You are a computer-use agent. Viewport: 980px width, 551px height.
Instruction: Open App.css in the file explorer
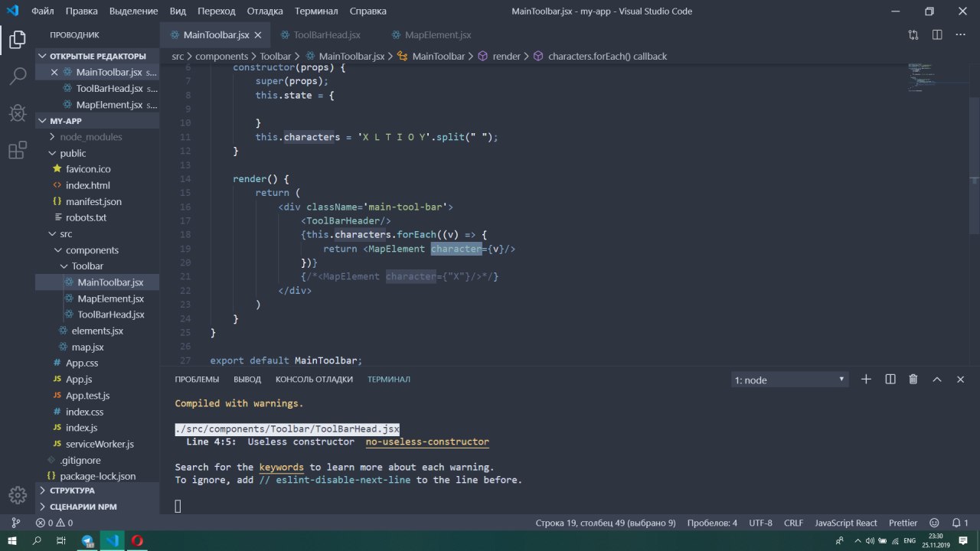coord(81,364)
